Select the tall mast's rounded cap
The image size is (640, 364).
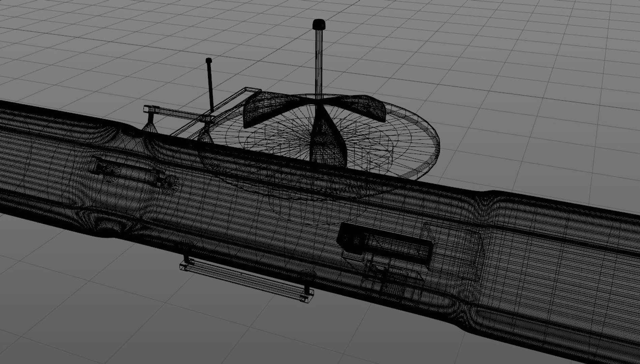319,25
